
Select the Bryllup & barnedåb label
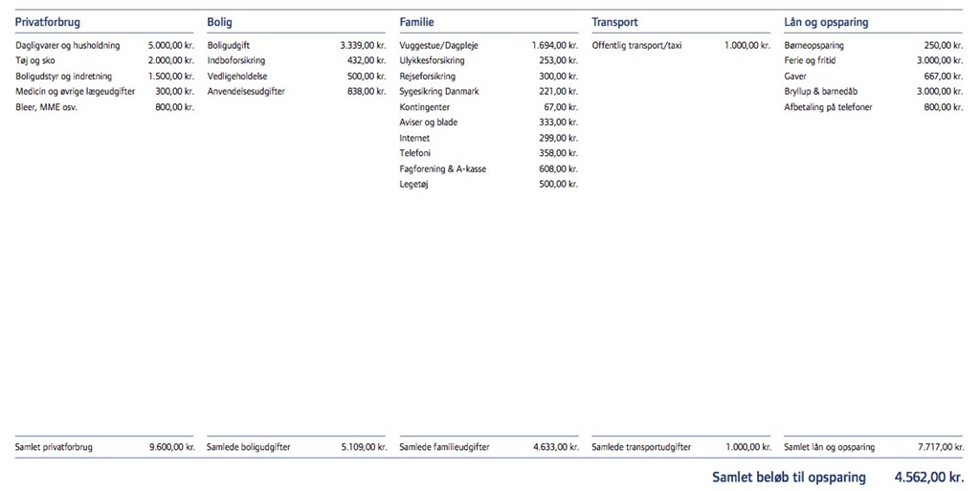[820, 91]
